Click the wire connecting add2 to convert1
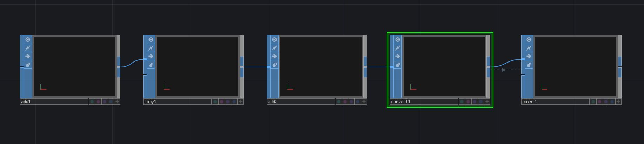This screenshot has width=644, height=144. pos(378,67)
